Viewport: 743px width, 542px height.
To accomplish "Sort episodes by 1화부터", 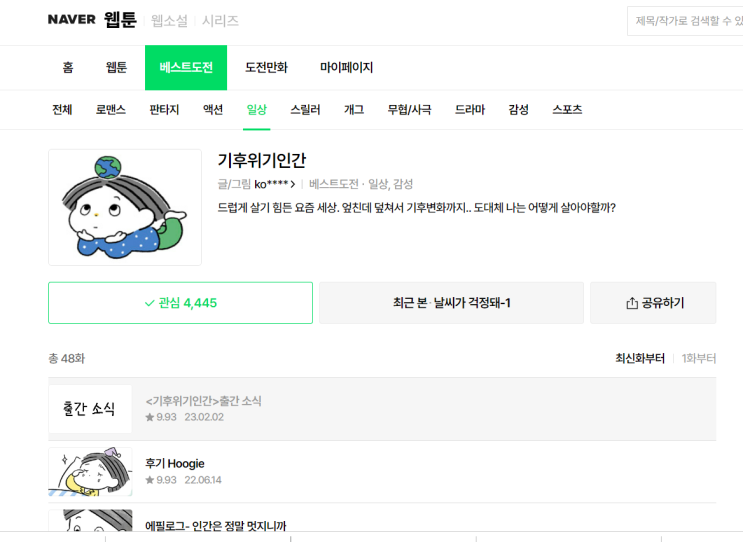I will pos(698,358).
